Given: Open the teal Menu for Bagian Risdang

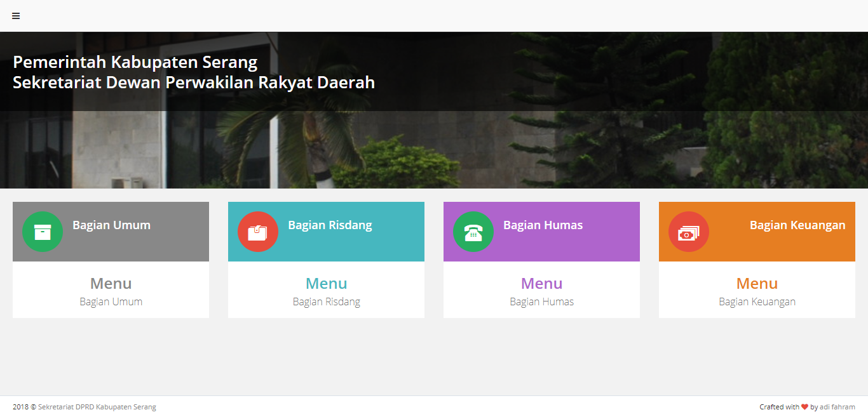Looking at the screenshot, I should 326,284.
